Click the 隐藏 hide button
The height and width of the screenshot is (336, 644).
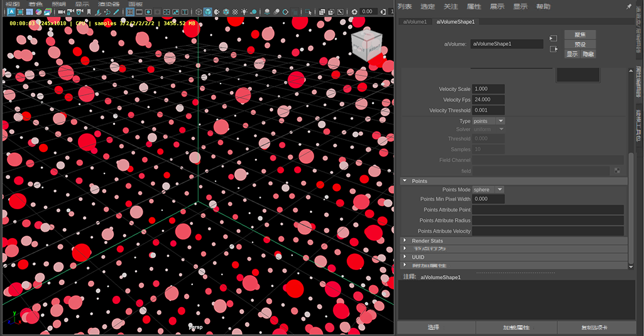588,54
